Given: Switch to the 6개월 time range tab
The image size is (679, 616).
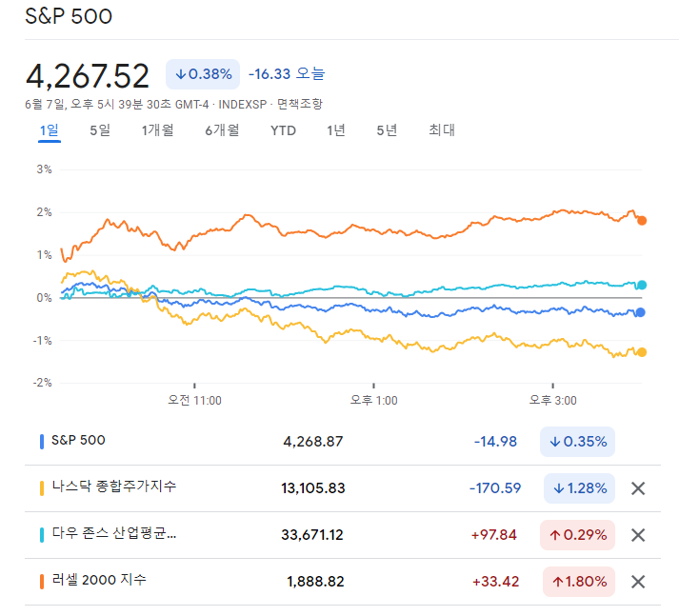Looking at the screenshot, I should (x=222, y=130).
